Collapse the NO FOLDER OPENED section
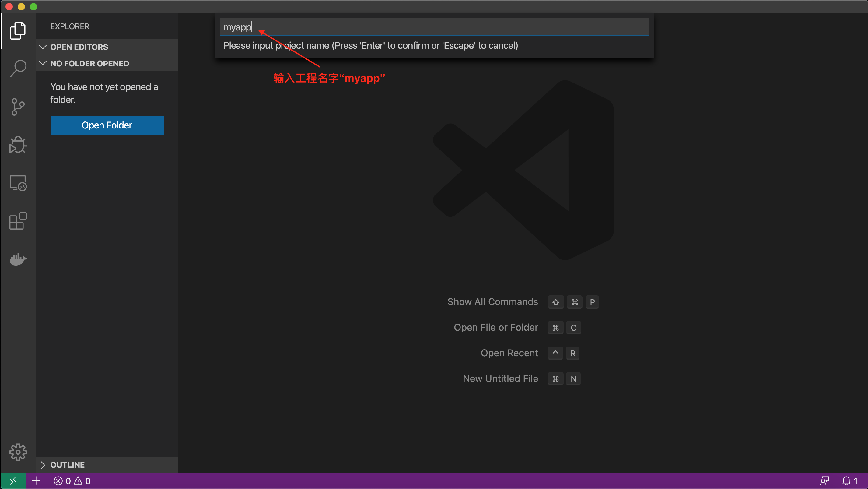This screenshot has height=489, width=868. (x=107, y=63)
